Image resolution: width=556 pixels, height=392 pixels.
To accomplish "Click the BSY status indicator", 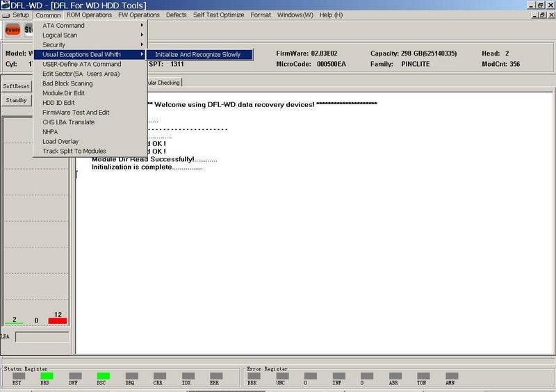I will [19, 376].
